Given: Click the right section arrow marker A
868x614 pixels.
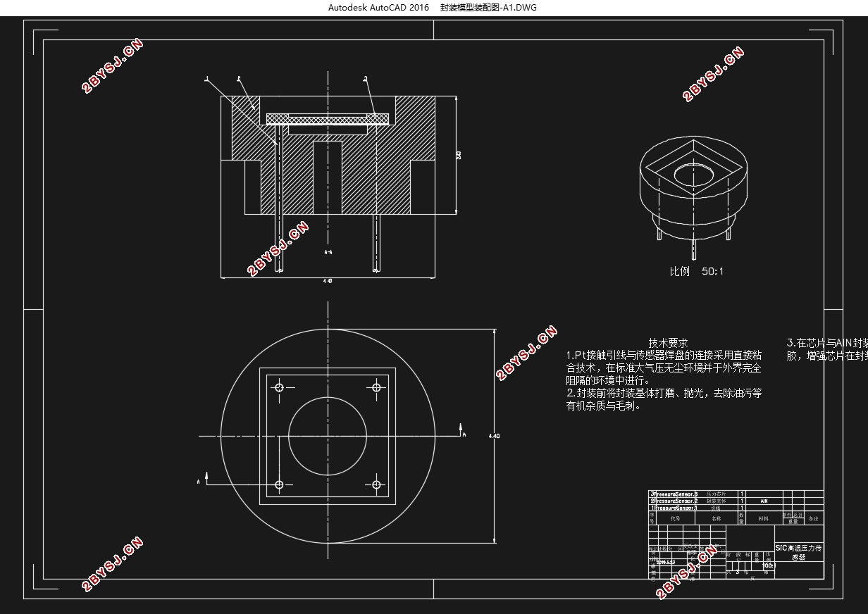Looking at the screenshot, I should [462, 431].
